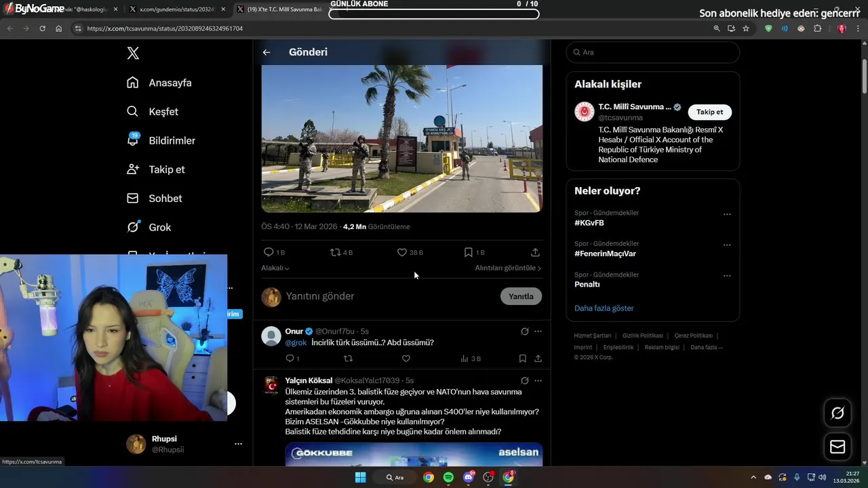The height and width of the screenshot is (488, 868).
Task: Bookmark Onur's comment
Action: pyautogui.click(x=523, y=359)
